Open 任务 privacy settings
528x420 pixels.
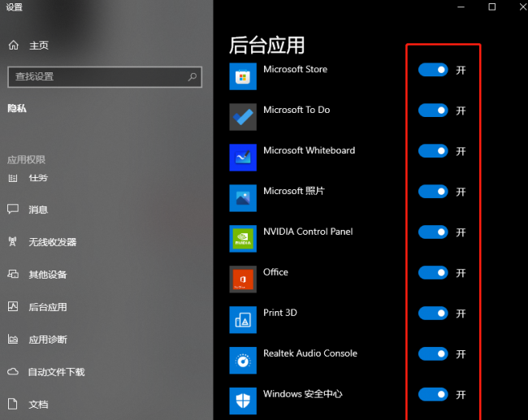click(38, 178)
